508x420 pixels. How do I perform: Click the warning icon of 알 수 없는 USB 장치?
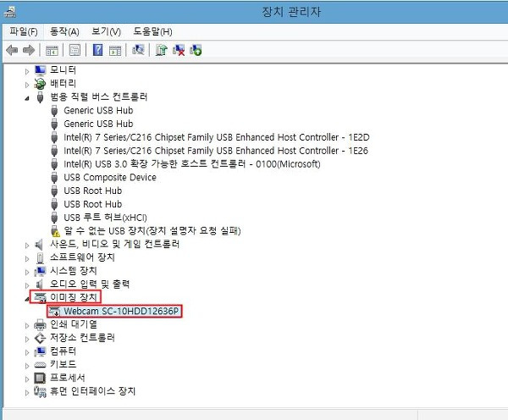pos(55,231)
